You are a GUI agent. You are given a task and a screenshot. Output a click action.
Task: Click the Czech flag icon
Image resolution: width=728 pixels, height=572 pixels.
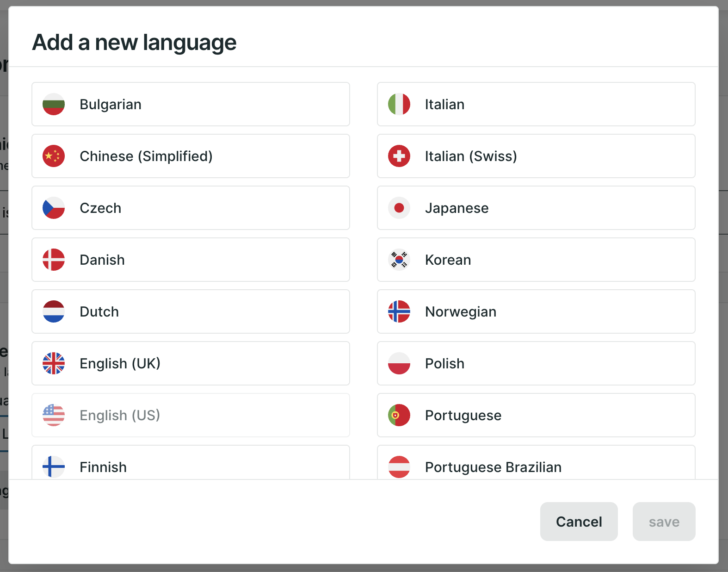[x=54, y=208]
